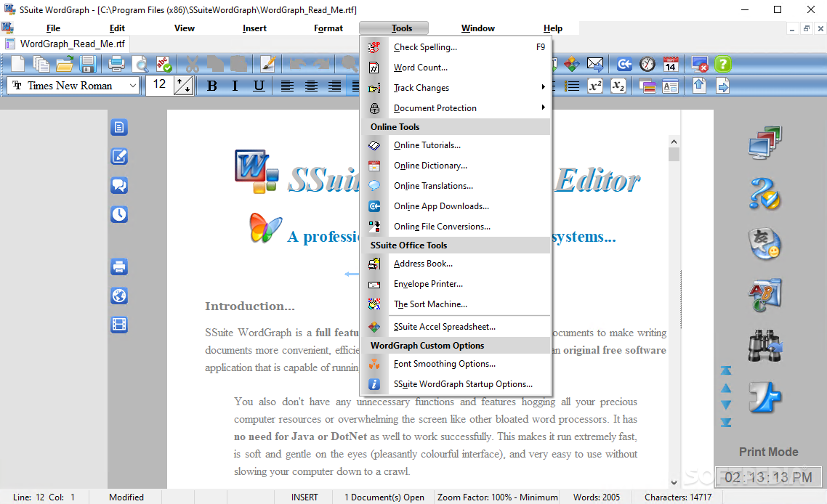This screenshot has height=504, width=827.
Task: Open the Times New Roman font dropdown
Action: pos(133,86)
